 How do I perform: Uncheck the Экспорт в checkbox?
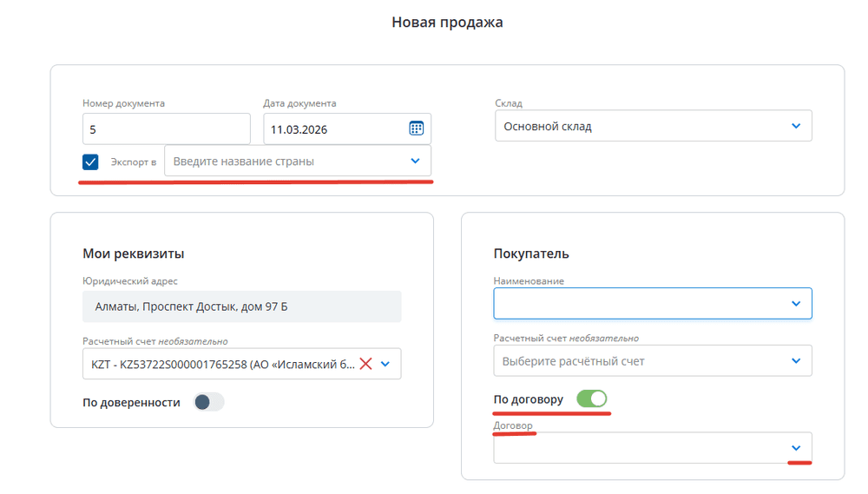click(90, 162)
